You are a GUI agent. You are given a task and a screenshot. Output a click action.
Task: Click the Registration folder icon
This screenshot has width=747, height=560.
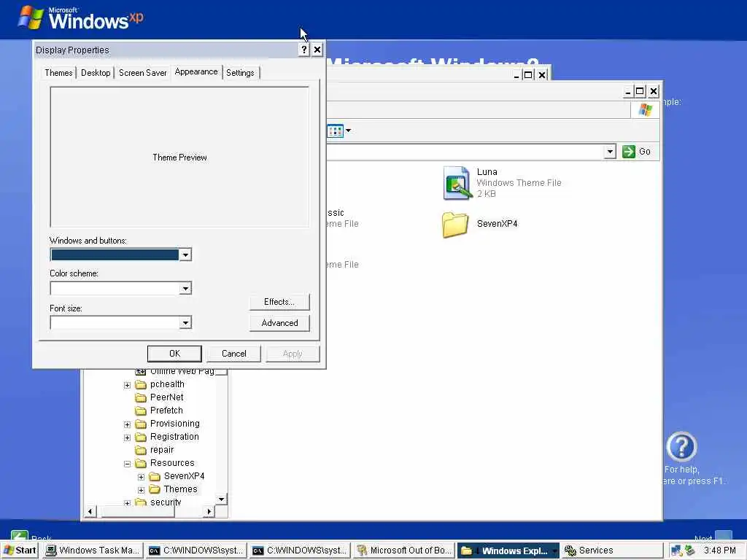pos(141,437)
